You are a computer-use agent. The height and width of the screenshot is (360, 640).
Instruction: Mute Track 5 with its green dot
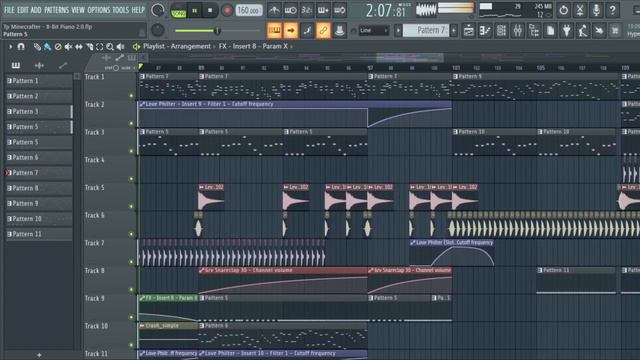pyautogui.click(x=131, y=207)
